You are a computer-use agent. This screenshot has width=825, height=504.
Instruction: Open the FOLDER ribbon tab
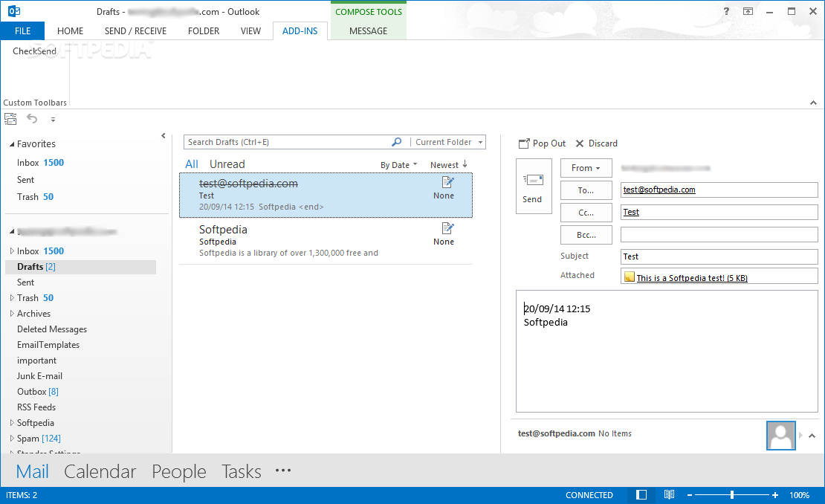tap(204, 31)
